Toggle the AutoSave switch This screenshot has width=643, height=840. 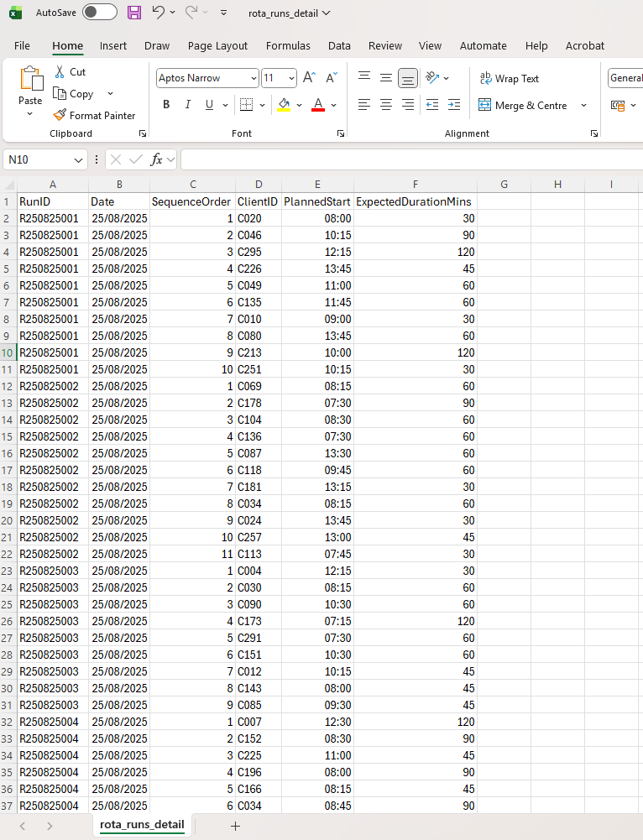pyautogui.click(x=100, y=13)
